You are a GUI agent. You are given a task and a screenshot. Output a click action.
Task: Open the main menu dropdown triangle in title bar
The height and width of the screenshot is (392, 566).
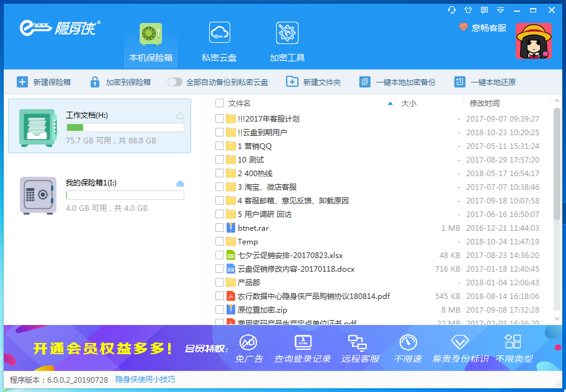click(501, 10)
